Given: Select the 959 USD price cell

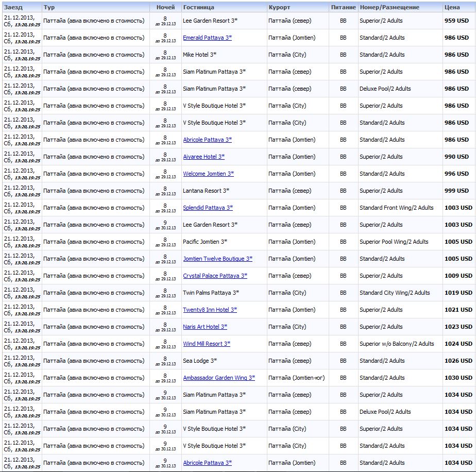Looking at the screenshot, I should 456,21.
